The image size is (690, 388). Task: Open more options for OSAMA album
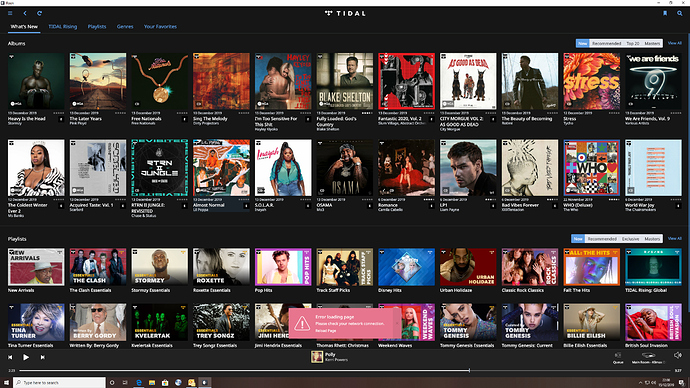click(x=370, y=205)
